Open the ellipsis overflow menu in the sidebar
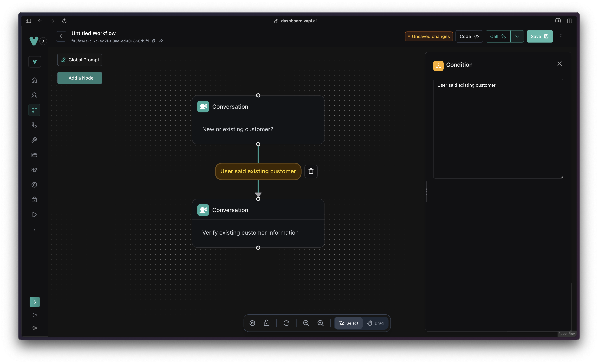Viewport: 598px width, 364px height. coord(34,229)
